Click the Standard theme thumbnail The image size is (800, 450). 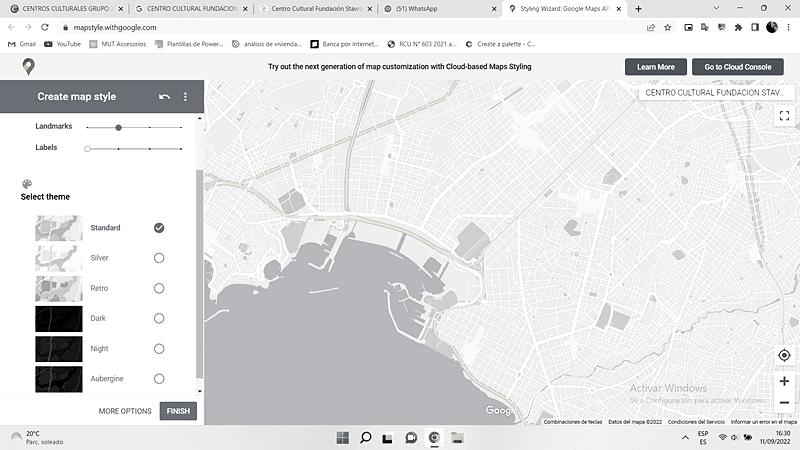(59, 228)
